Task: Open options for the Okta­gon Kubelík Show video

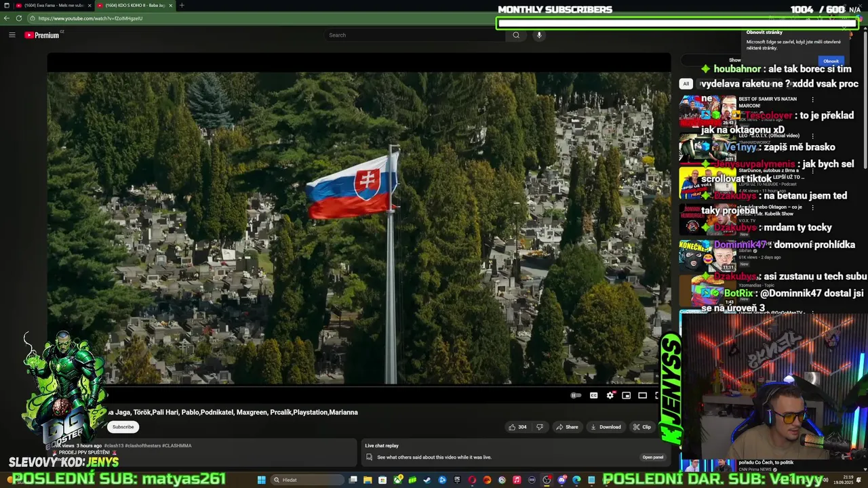Action: [x=812, y=207]
